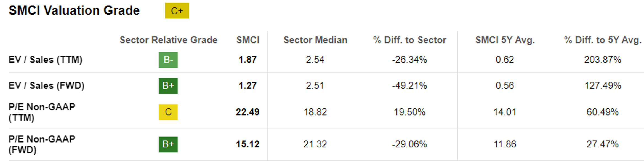Click the C+ overall valuation grade badge

point(177,11)
